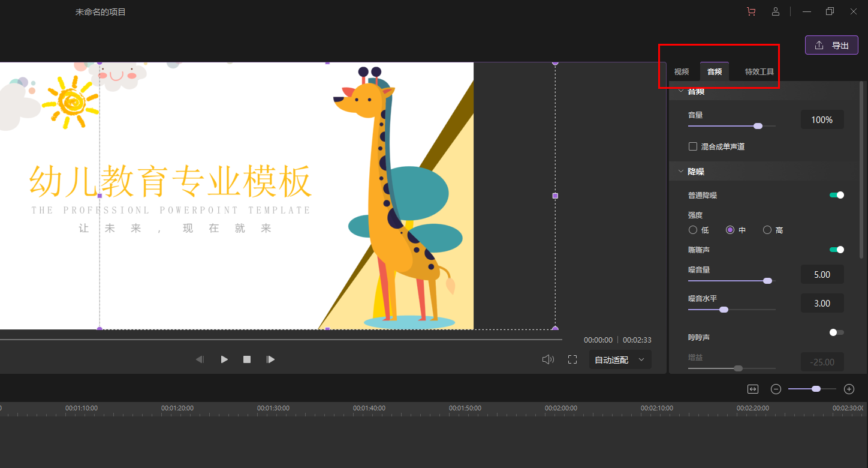Switch to the 特效工具 tab
868x468 pixels.
(x=759, y=72)
